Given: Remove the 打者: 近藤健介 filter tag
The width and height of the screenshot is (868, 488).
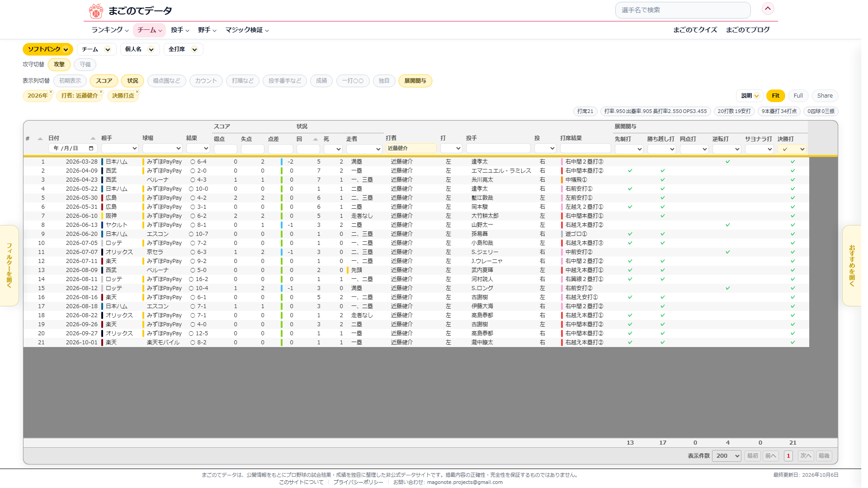Looking at the screenshot, I should click(x=101, y=92).
